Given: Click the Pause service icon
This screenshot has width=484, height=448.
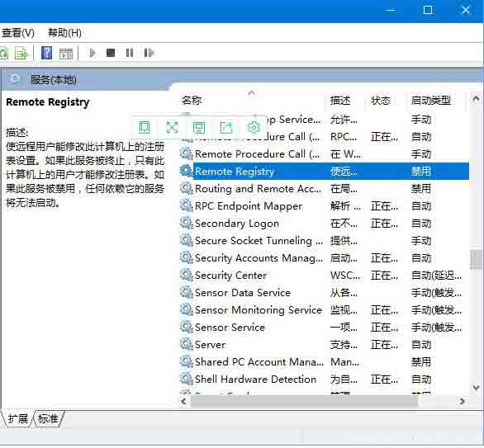Looking at the screenshot, I should pyautogui.click(x=130, y=53).
